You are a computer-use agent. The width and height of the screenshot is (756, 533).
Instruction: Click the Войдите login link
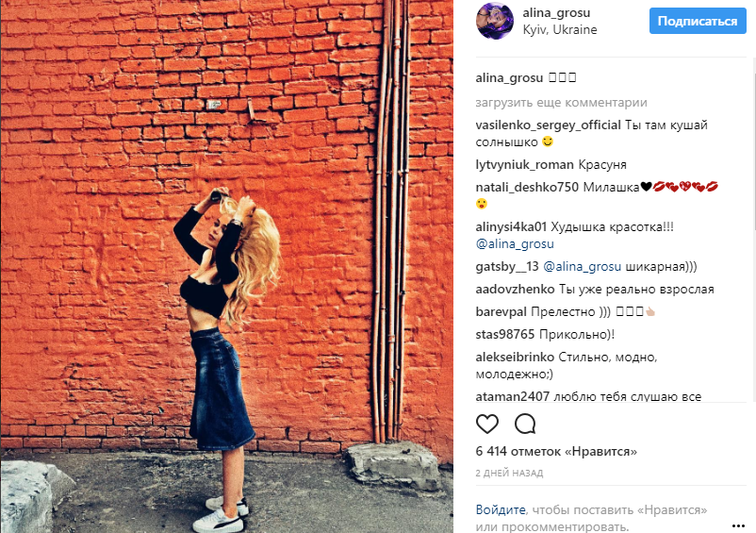[x=501, y=509]
